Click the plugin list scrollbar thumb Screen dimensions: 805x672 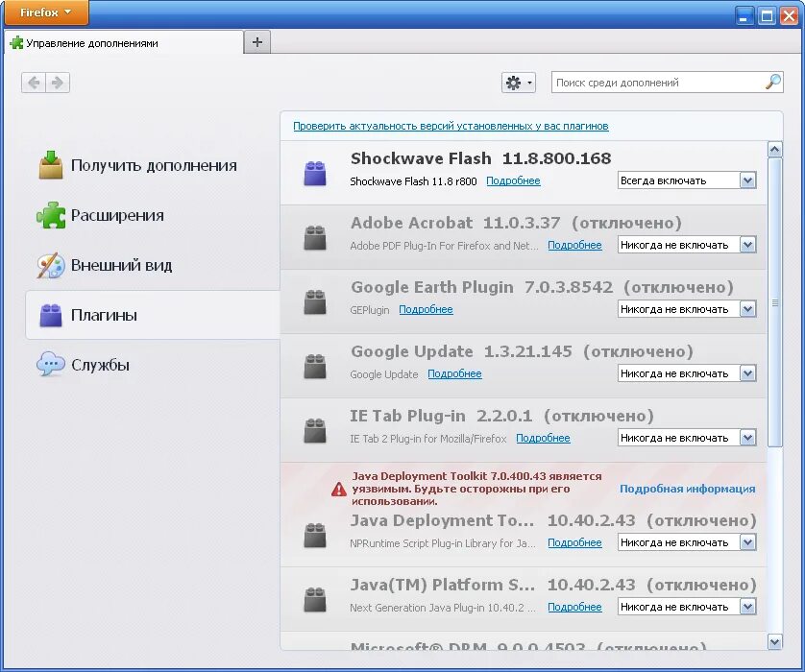click(774, 302)
